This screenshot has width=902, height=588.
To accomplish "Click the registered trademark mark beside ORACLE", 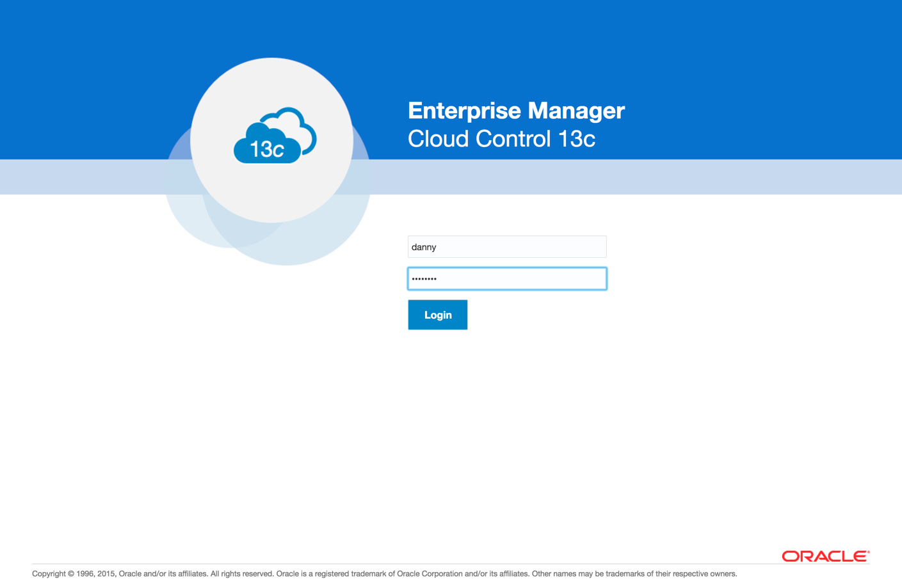I will 868,550.
